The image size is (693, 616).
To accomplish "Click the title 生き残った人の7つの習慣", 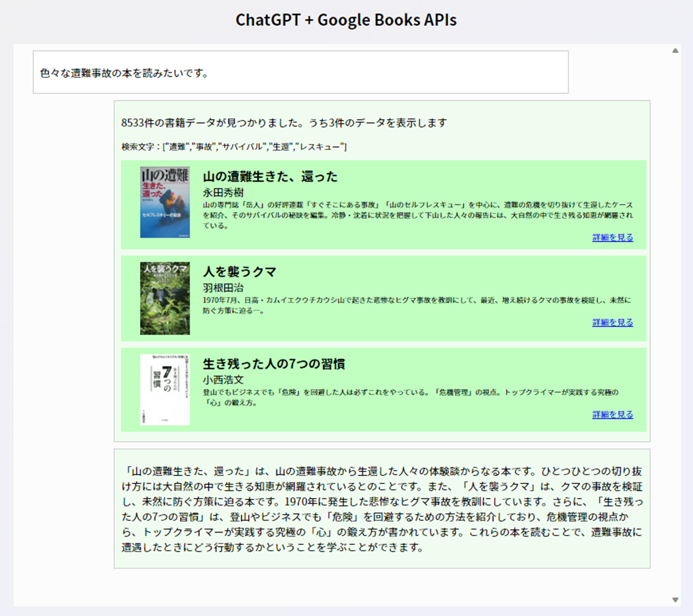I will coord(274,364).
